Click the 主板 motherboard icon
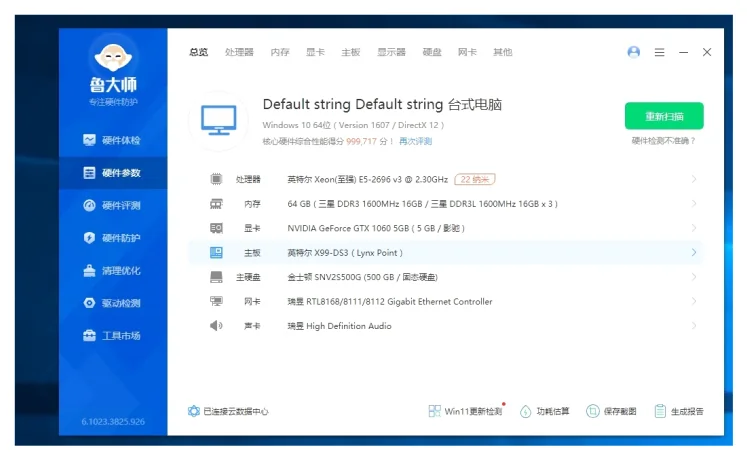The width and height of the screenshot is (747, 460). (216, 252)
